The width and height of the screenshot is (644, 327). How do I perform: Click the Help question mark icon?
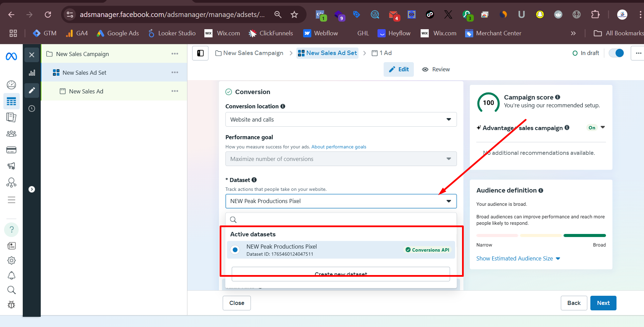[x=11, y=230]
